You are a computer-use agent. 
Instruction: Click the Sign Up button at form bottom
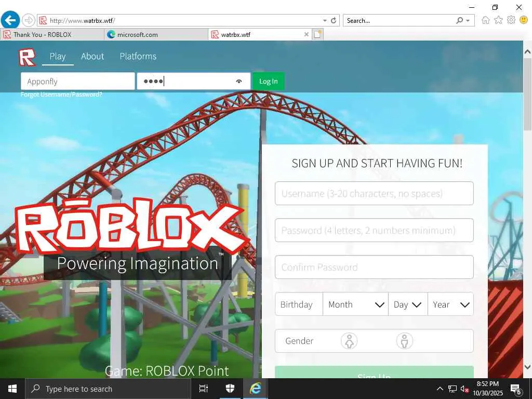[x=374, y=373]
